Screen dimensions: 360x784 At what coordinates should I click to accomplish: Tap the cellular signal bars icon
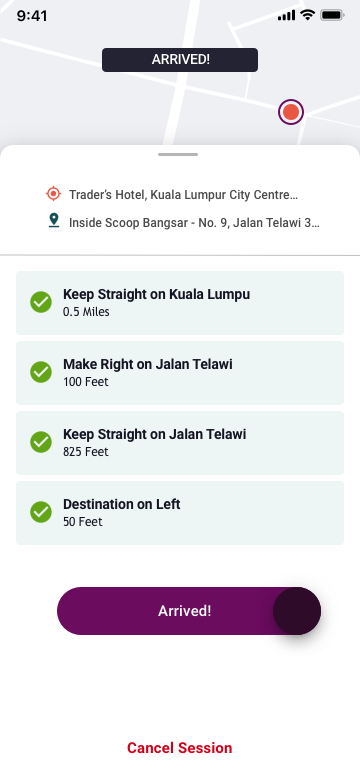(286, 16)
